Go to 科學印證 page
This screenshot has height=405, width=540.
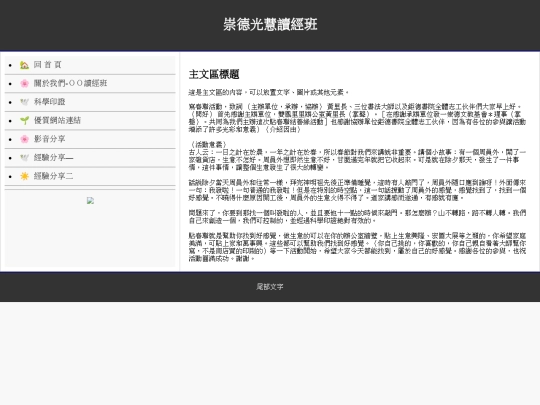click(x=50, y=102)
